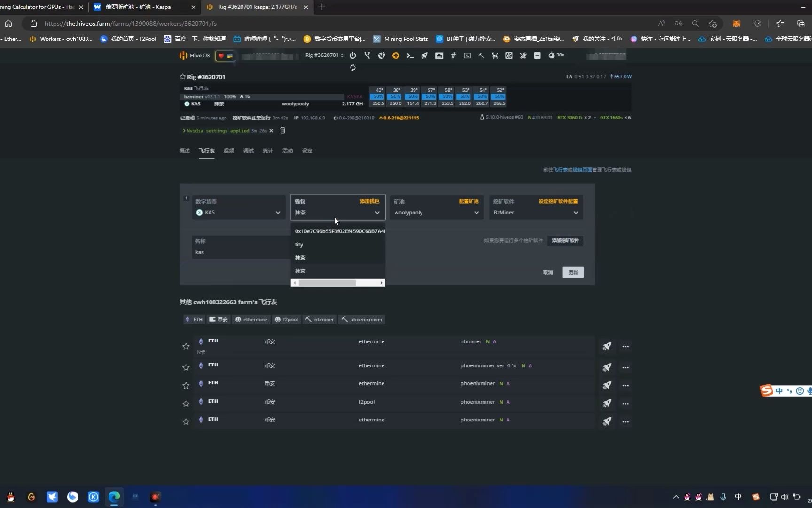812x508 pixels.
Task: Toggle the phoenixminer filter tag
Action: click(362, 319)
